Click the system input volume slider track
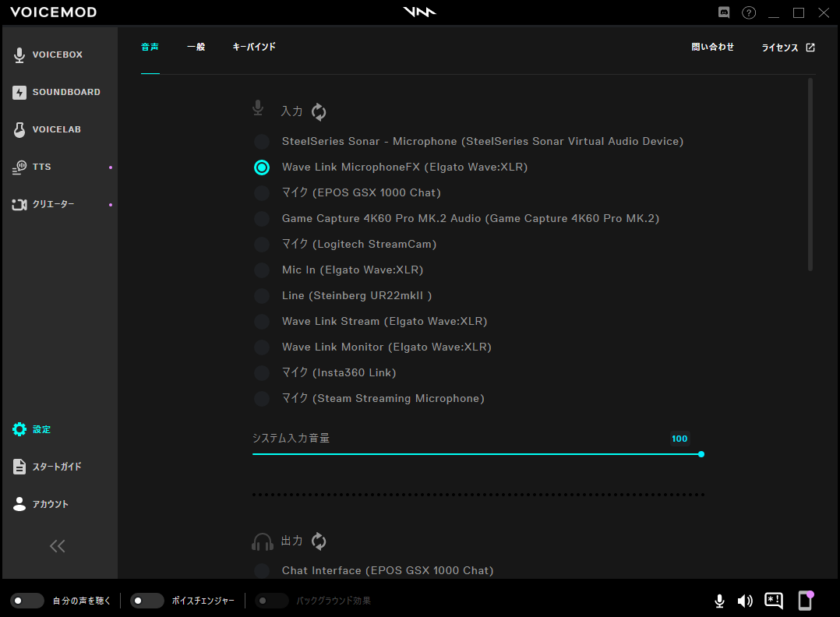 (x=477, y=454)
